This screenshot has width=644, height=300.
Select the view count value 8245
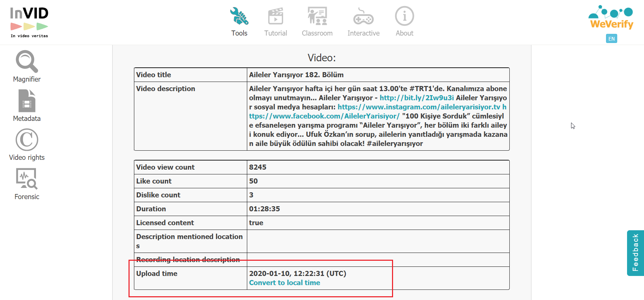tap(258, 167)
